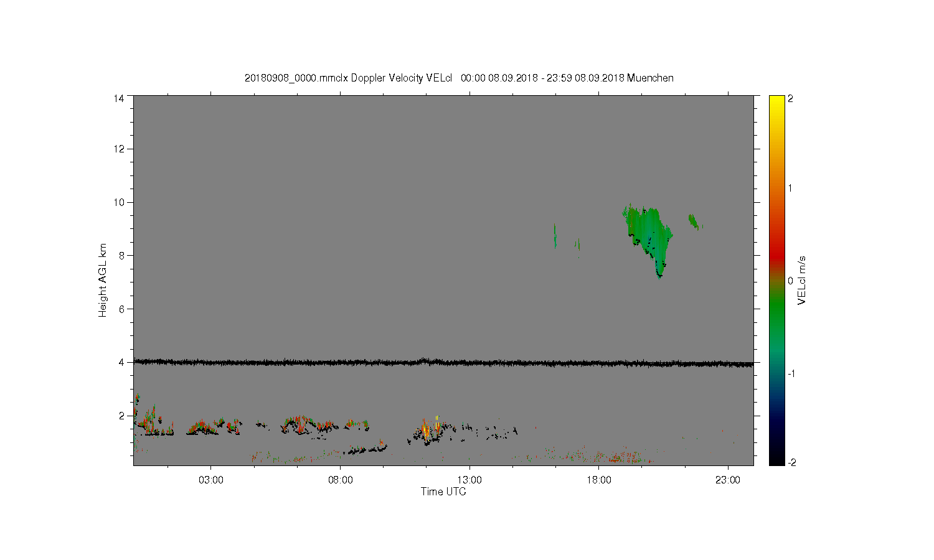Click the 23:00 time tick label
The height and width of the screenshot is (560, 934).
pyautogui.click(x=728, y=480)
